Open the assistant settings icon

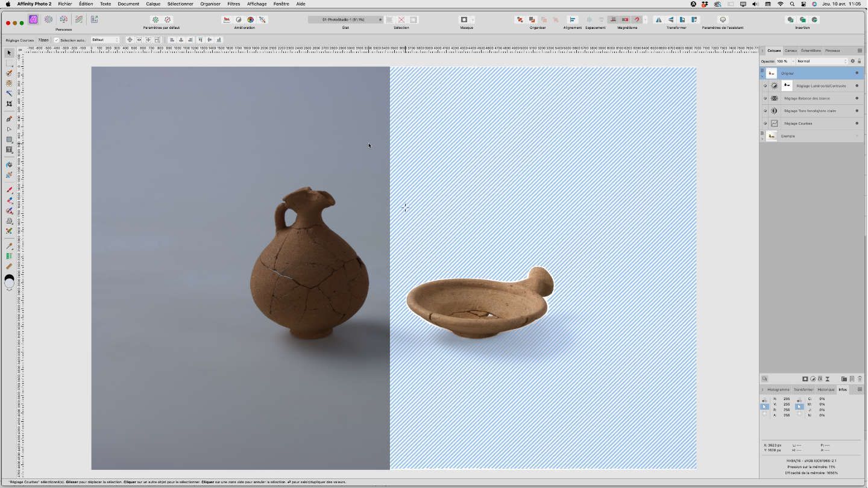pyautogui.click(x=723, y=19)
